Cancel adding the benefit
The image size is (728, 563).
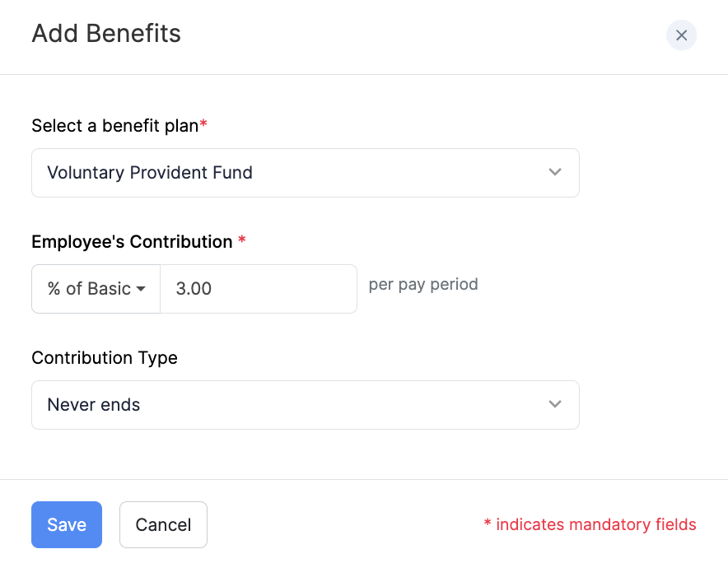coord(163,524)
